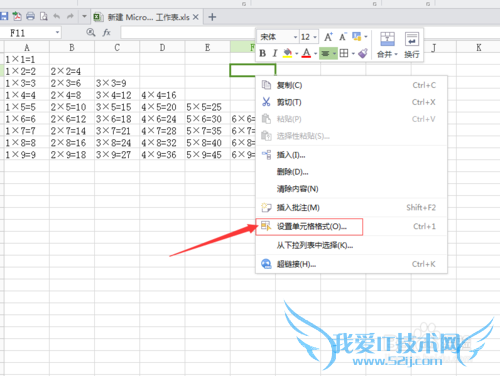The height and width of the screenshot is (376, 500).
Task: Choose 删除(D)... from the context menu
Action: [x=351, y=172]
